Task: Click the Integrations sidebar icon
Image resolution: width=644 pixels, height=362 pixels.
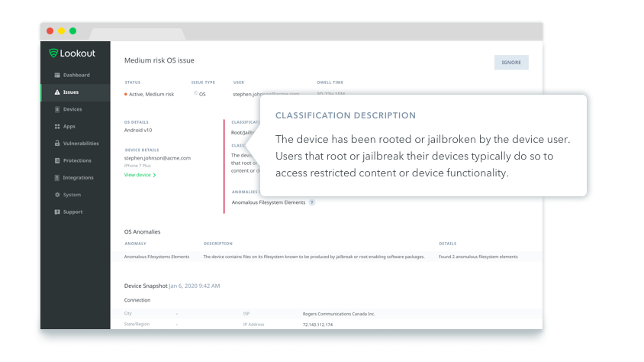Action: (x=57, y=178)
